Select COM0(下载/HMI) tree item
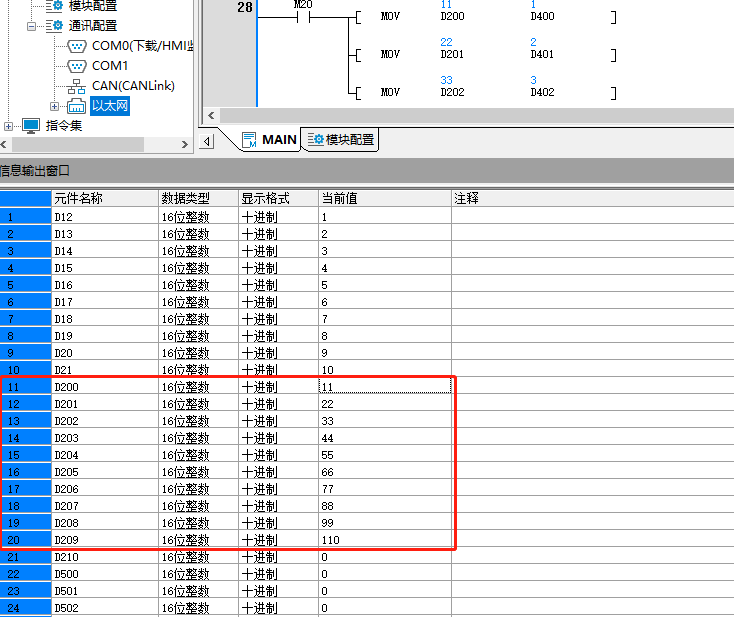This screenshot has width=734, height=617. [143, 46]
